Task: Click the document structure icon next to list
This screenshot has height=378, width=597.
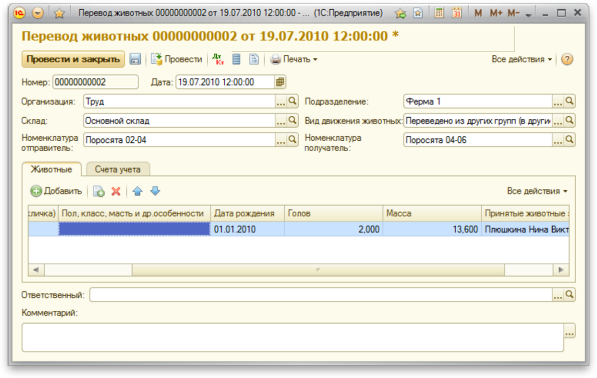Action: click(x=254, y=59)
